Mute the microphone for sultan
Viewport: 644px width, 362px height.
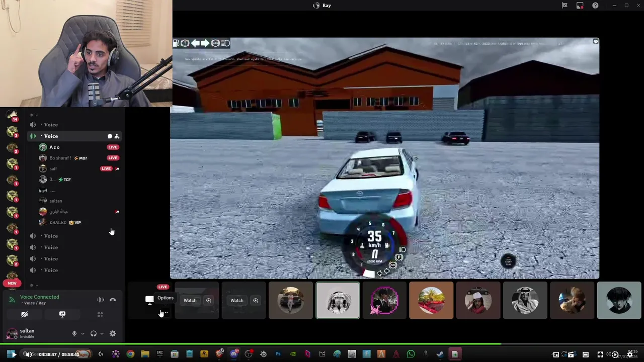click(74, 334)
